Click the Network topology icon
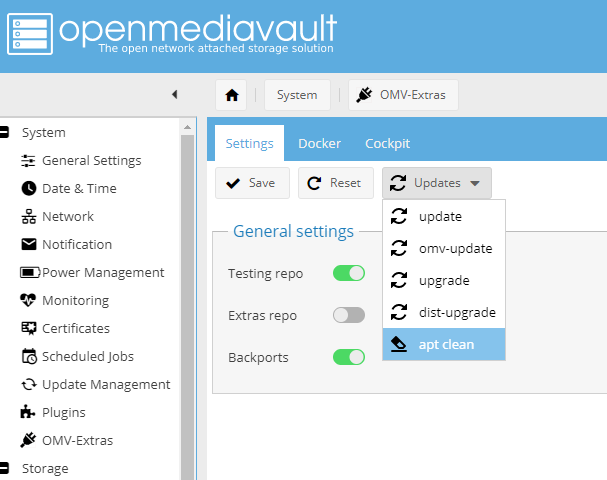 pyautogui.click(x=29, y=216)
